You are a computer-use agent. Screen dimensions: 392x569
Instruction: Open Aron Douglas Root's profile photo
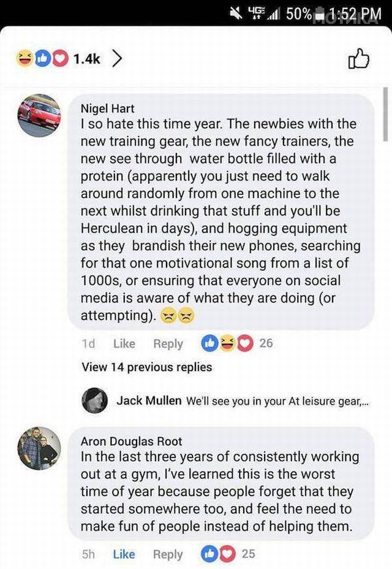click(39, 448)
